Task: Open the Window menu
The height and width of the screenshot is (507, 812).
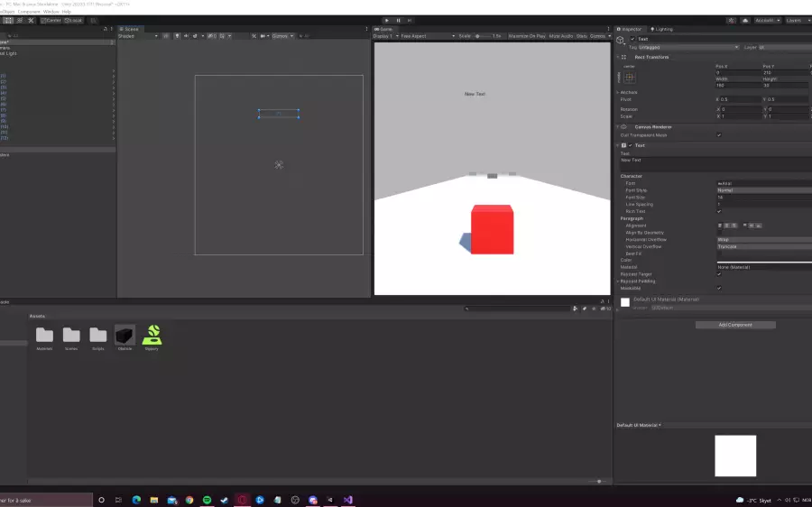Action: click(x=51, y=12)
